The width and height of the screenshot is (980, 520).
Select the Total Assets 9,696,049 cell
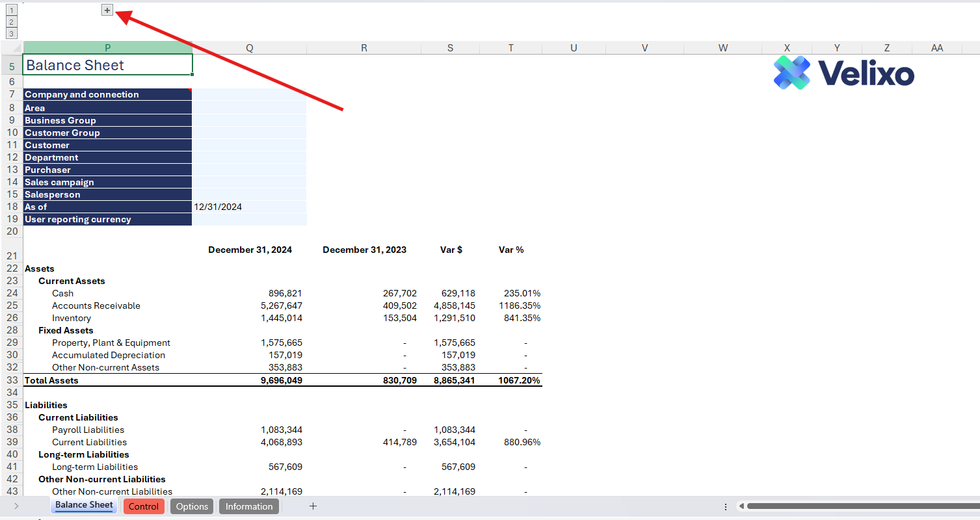249,380
